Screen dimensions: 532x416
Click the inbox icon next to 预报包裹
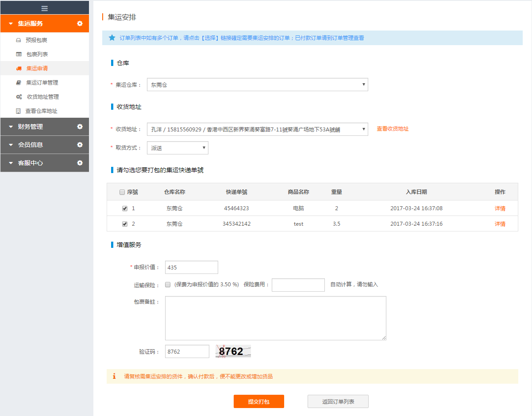point(19,40)
